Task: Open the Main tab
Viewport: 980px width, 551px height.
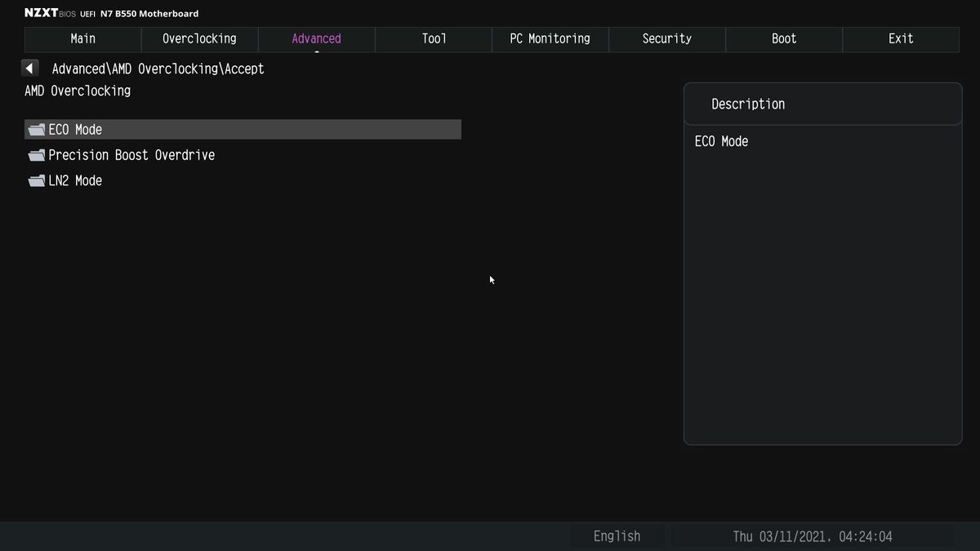Action: [83, 38]
